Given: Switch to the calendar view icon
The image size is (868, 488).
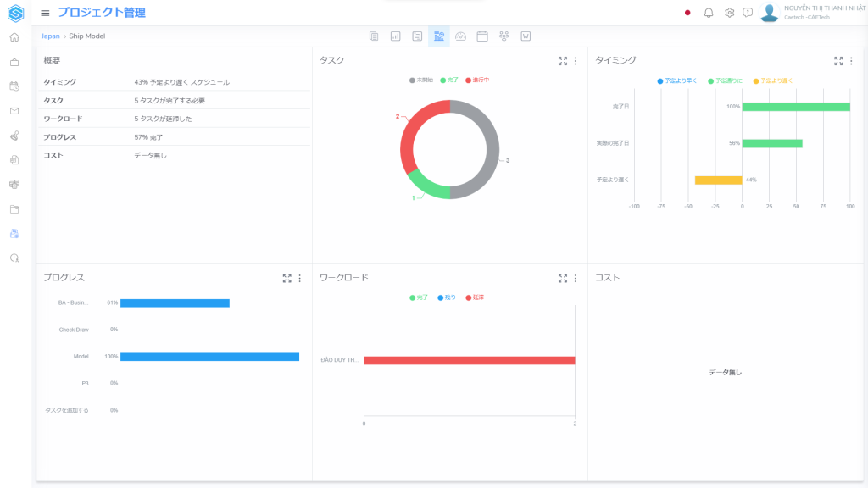Looking at the screenshot, I should [482, 36].
